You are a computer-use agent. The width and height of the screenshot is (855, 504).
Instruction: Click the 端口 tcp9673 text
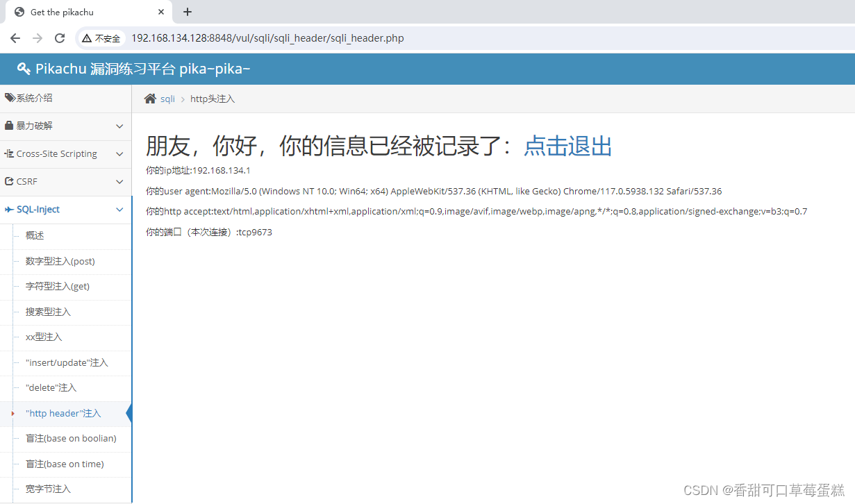[x=209, y=233]
